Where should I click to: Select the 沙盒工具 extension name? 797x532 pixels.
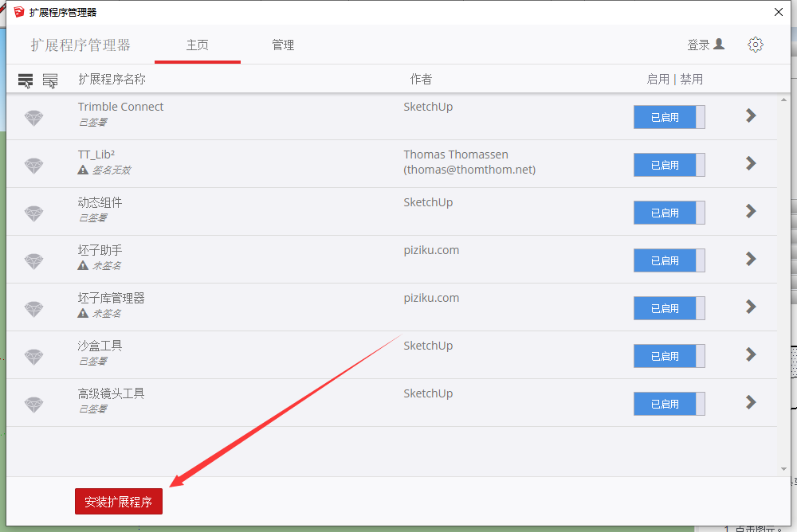100,346
